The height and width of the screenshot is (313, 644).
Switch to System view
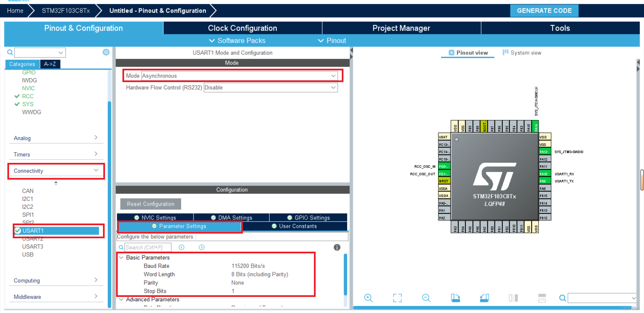click(522, 53)
